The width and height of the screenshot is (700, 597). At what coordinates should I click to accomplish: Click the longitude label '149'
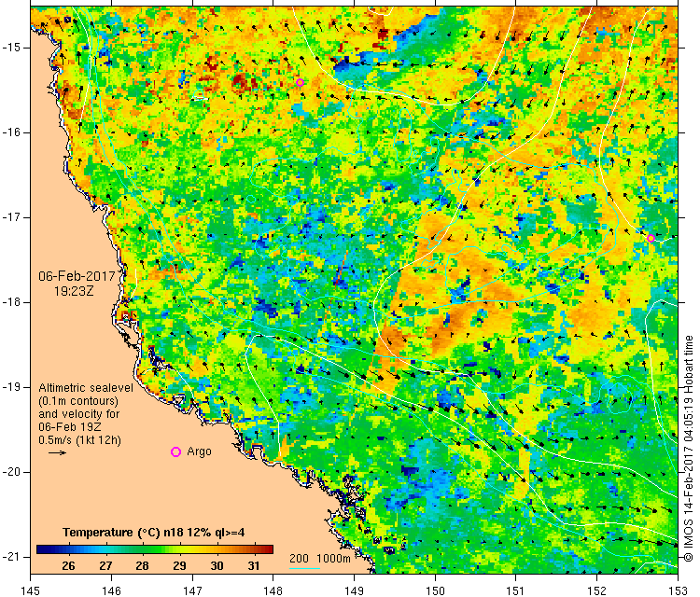[354, 590]
